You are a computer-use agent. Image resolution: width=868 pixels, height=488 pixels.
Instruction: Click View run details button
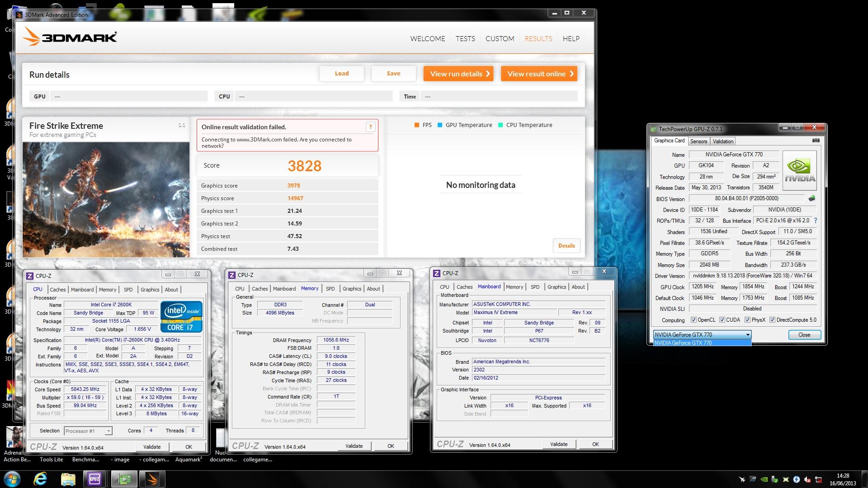(x=458, y=74)
